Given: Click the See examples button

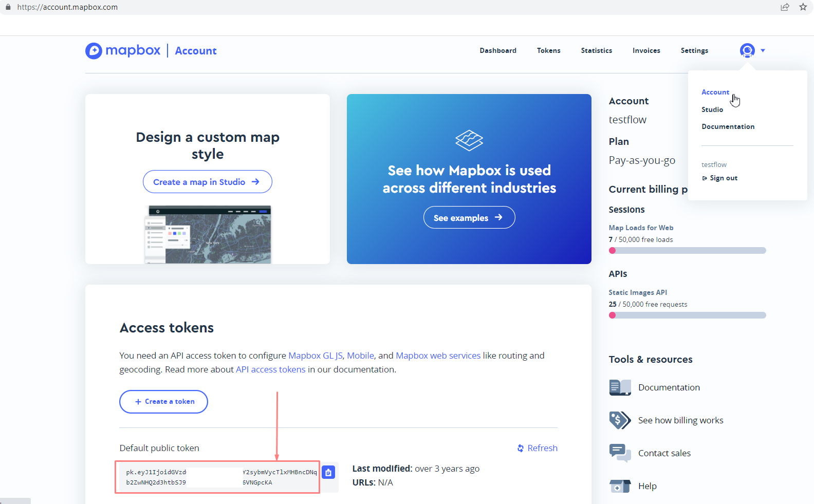Looking at the screenshot, I should click(469, 217).
